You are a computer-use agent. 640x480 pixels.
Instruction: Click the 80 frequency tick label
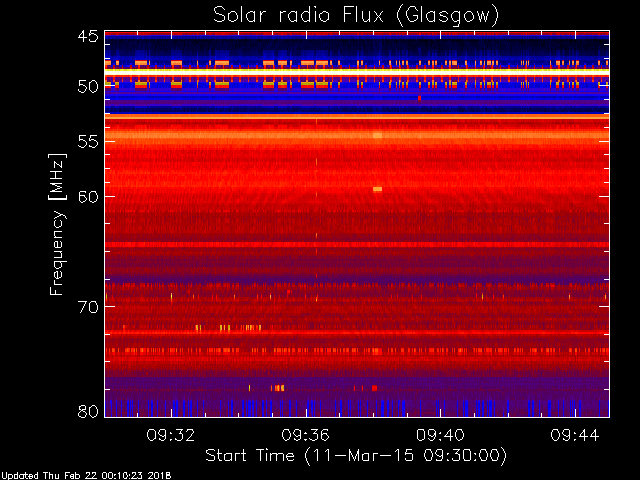88,411
